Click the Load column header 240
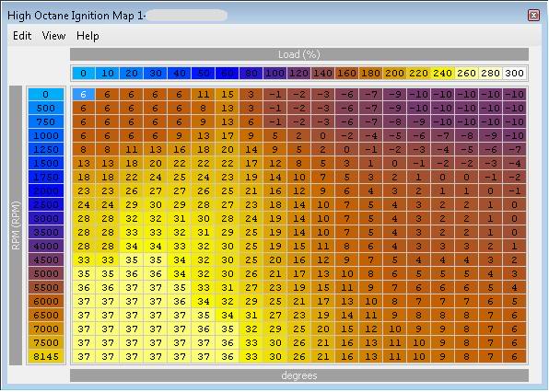Viewport: 549px width, 392px height. 442,73
